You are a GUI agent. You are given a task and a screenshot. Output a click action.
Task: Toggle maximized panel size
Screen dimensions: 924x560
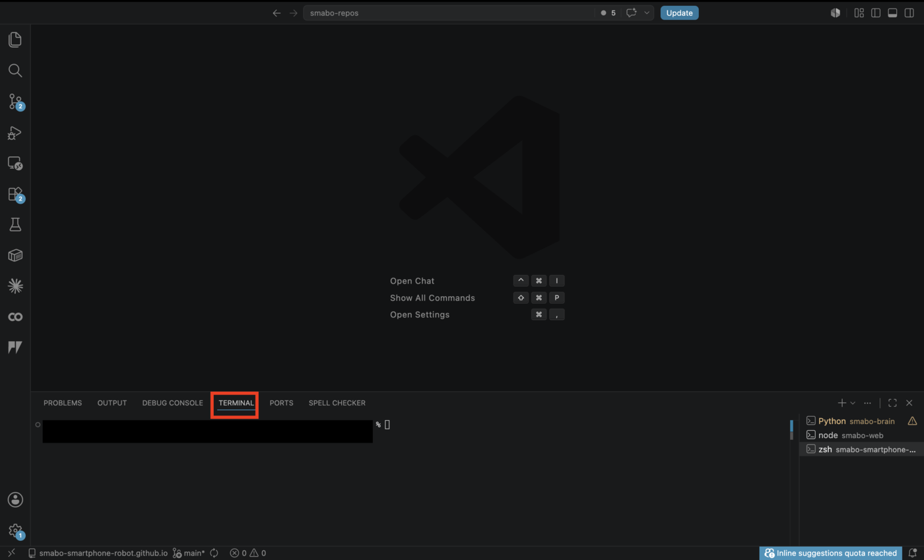coord(892,402)
